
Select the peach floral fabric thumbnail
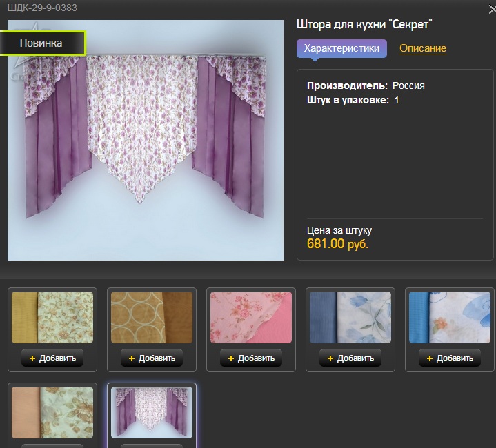(x=52, y=413)
